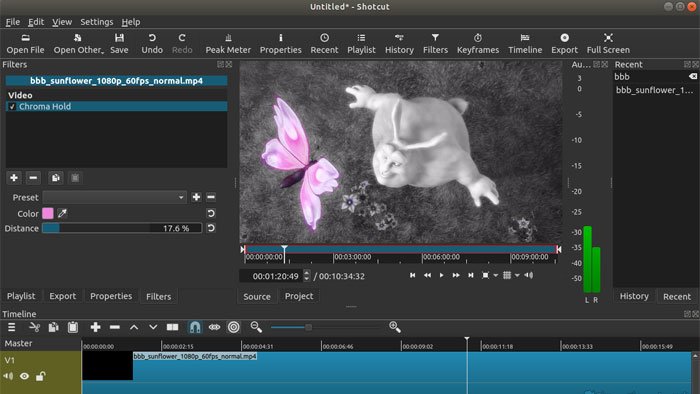Open the File menu
Screen dimensions: 700x394
pos(12,21)
